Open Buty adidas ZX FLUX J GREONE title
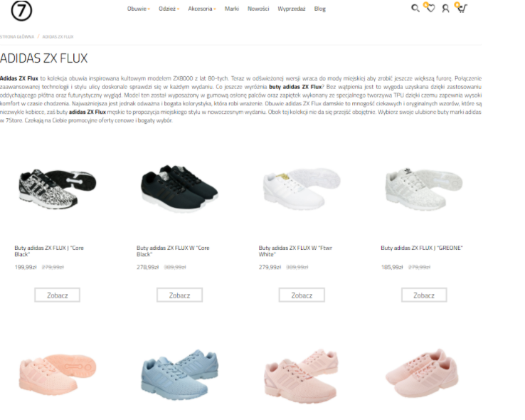 (x=422, y=248)
